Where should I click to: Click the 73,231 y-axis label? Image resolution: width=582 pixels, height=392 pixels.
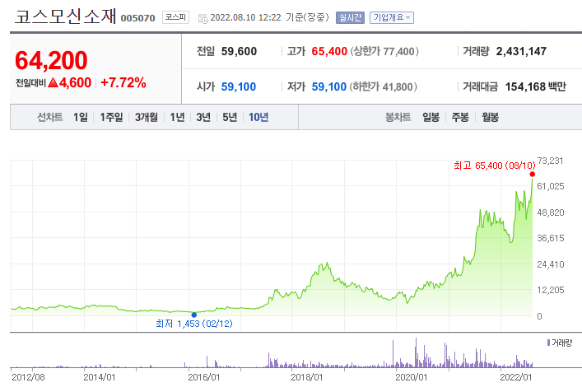(550, 161)
